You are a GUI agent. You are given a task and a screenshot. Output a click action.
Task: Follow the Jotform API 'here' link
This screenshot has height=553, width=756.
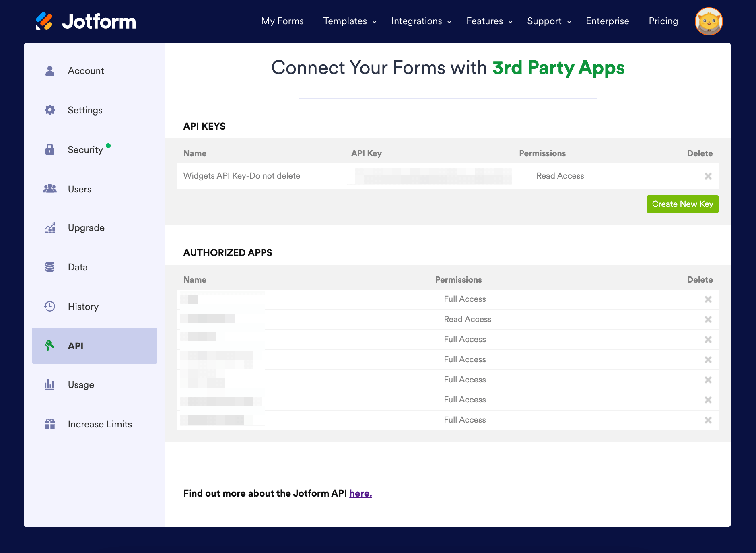point(360,493)
